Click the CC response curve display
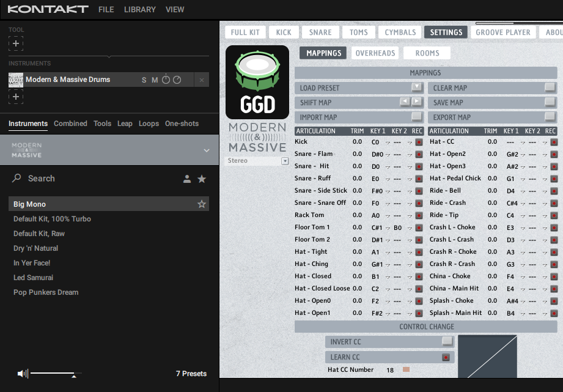The width and height of the screenshot is (563, 392). click(488, 357)
